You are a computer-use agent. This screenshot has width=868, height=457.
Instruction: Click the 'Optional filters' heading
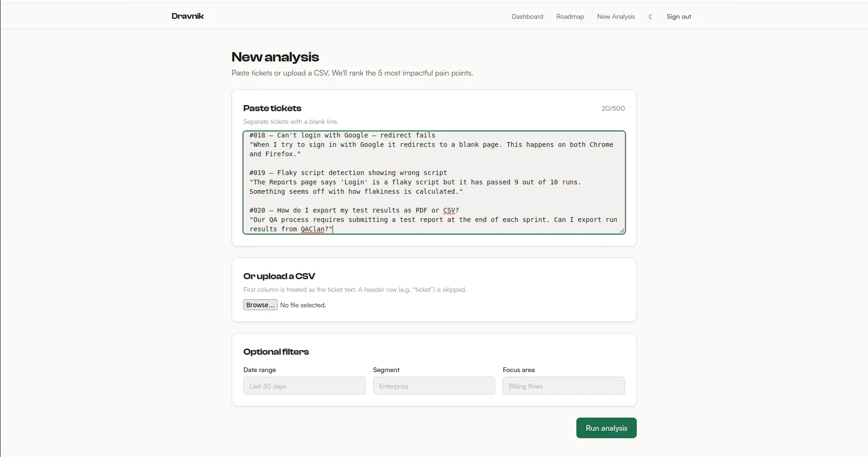(x=276, y=352)
